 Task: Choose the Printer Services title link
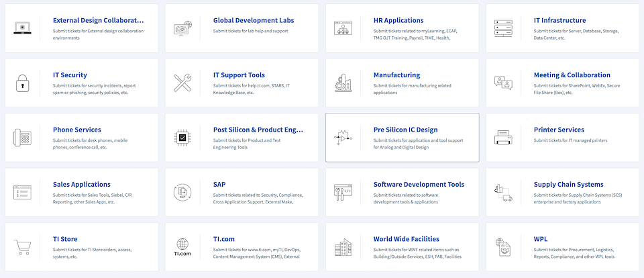point(559,130)
